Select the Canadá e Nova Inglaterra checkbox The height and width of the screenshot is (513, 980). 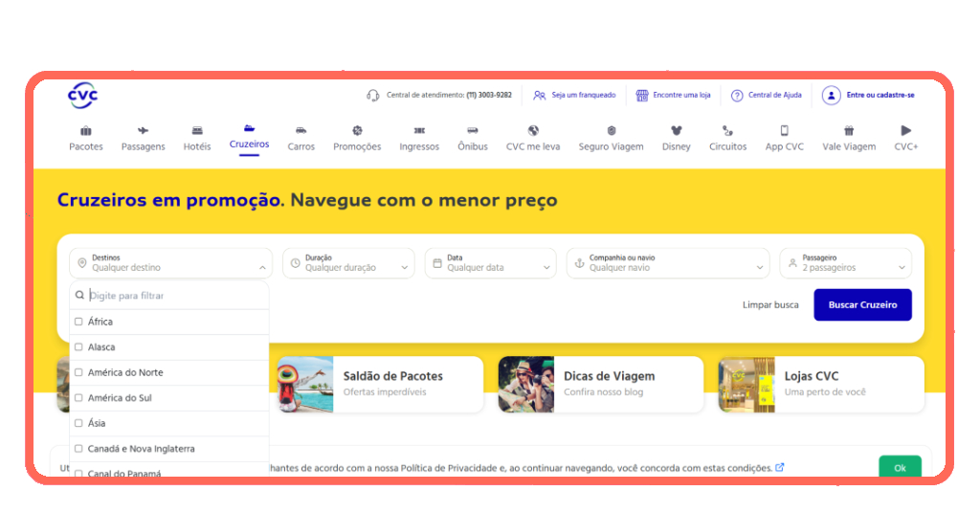(78, 449)
